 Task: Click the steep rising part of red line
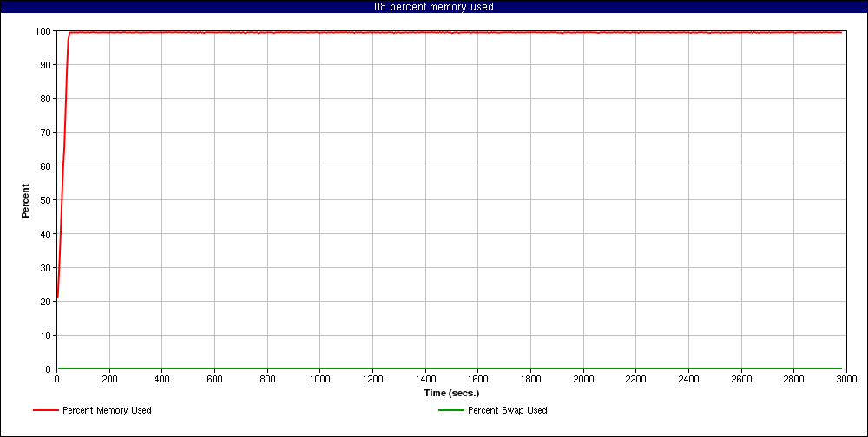point(62,165)
